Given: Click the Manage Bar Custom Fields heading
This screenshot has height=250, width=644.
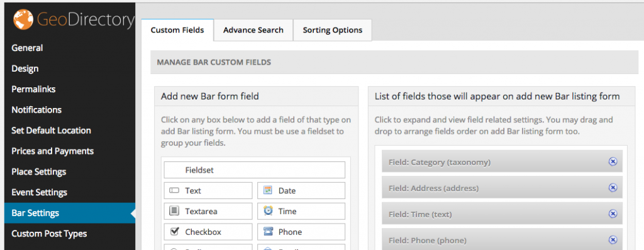Looking at the screenshot, I should (x=214, y=62).
